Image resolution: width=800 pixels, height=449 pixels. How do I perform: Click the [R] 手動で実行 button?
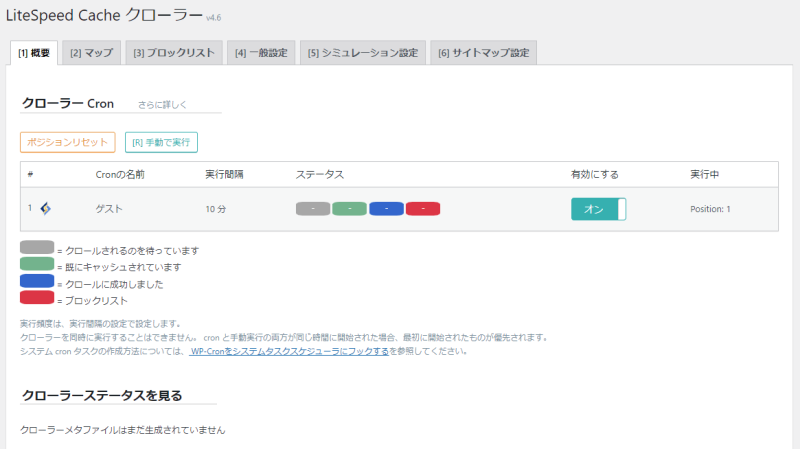161,142
